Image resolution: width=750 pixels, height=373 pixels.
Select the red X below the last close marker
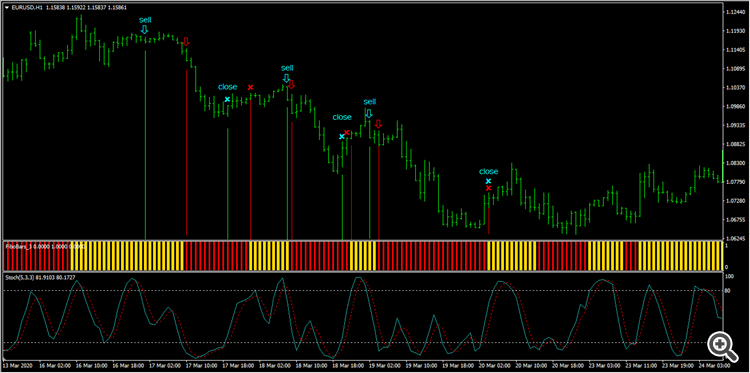[488, 188]
